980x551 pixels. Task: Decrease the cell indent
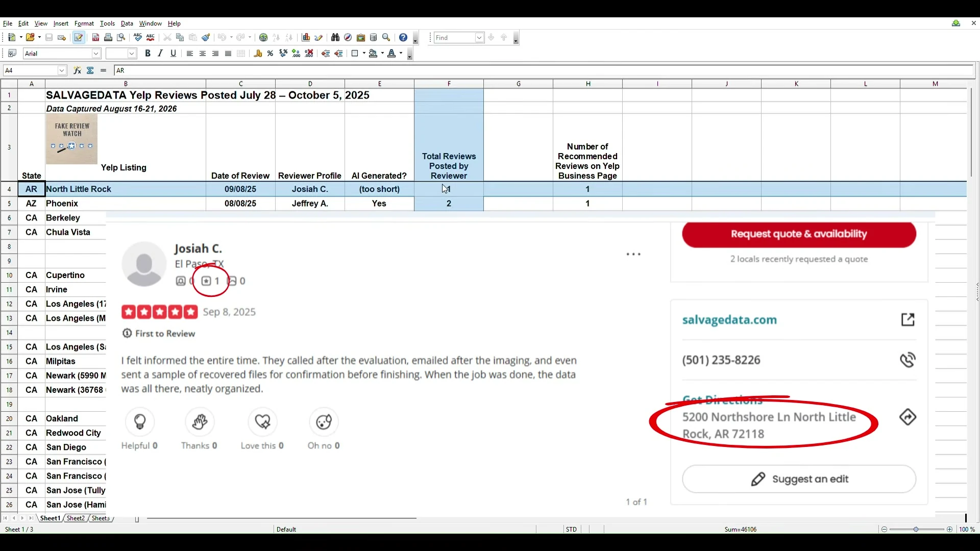(x=326, y=54)
